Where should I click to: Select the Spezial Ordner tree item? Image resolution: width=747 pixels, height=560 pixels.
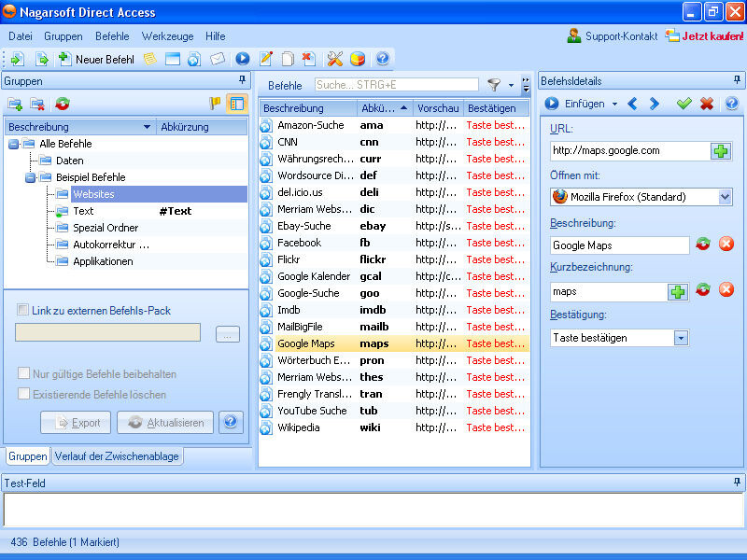pos(106,228)
